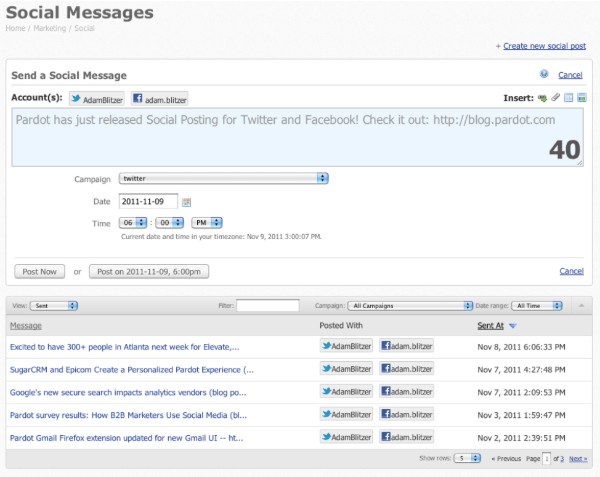Click the Previous page link
The width and height of the screenshot is (600, 477).
tap(506, 459)
